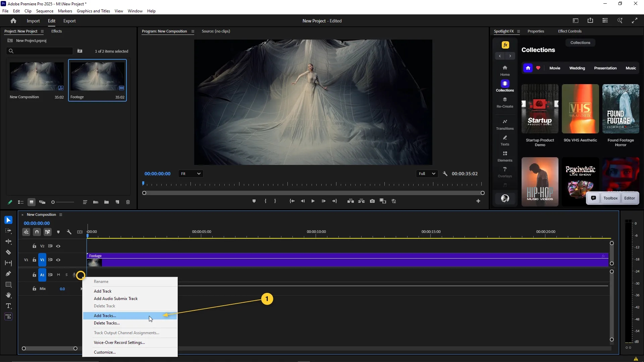644x362 pixels.
Task: Open Spotlight FX Elements section
Action: tap(505, 156)
